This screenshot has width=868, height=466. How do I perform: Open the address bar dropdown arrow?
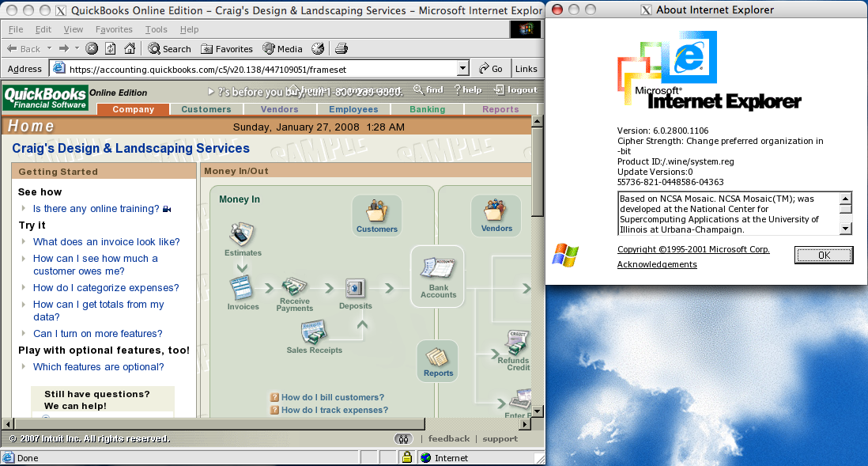click(463, 68)
